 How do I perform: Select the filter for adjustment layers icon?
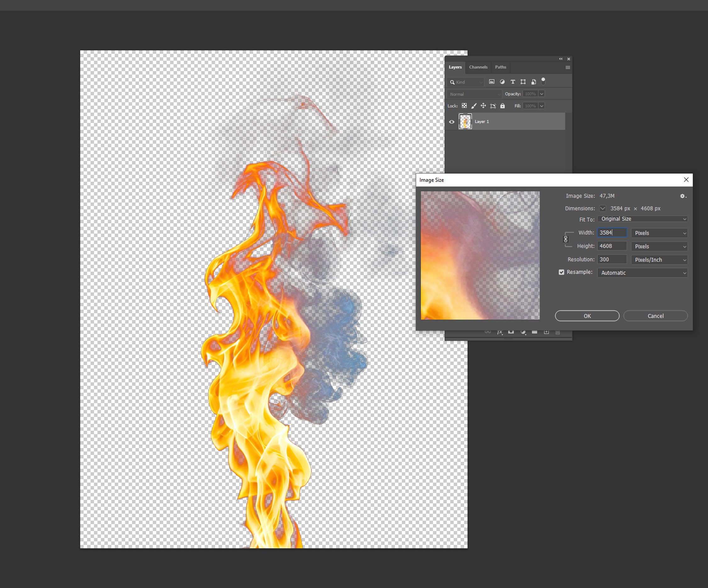coord(502,82)
